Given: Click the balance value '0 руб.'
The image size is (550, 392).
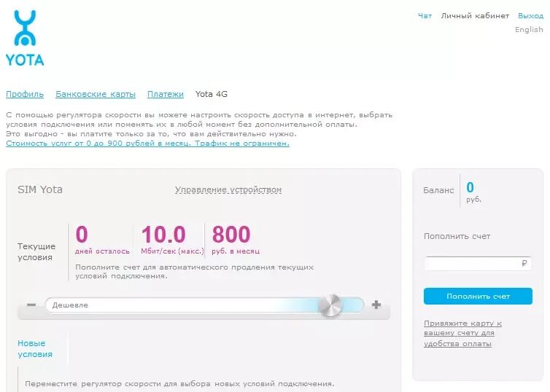Looking at the screenshot, I should pos(473,192).
